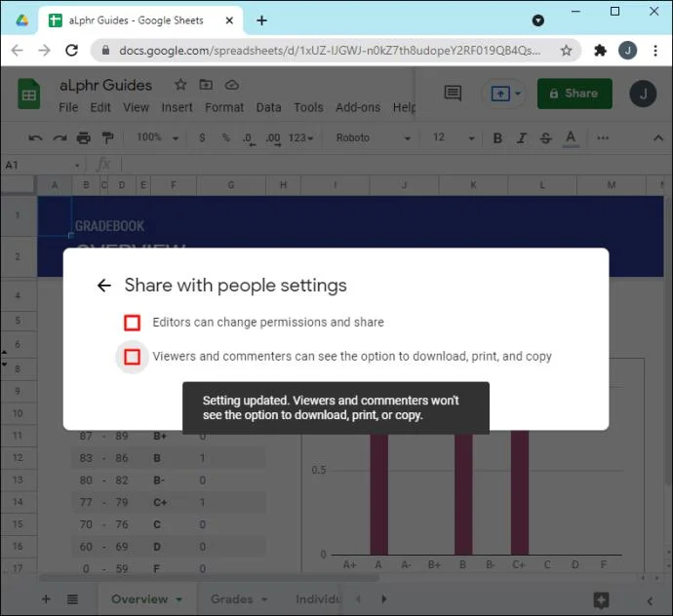
Task: Add a new sheet with plus icon
Action: pos(46,598)
